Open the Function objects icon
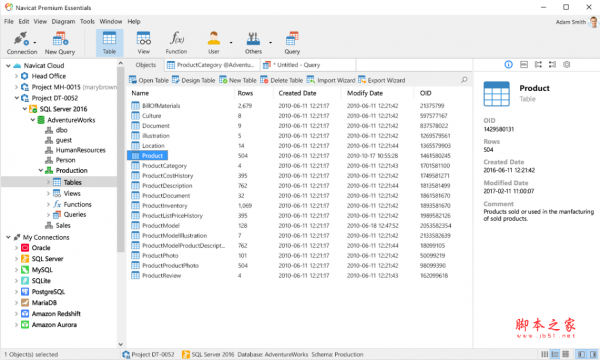This screenshot has height=360, width=600. click(176, 43)
